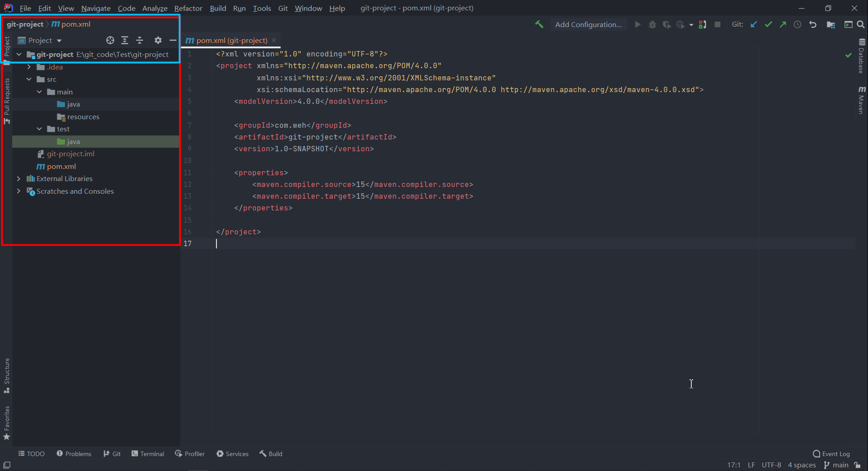
Task: Click 4 spaces indent setting
Action: [x=802, y=465]
